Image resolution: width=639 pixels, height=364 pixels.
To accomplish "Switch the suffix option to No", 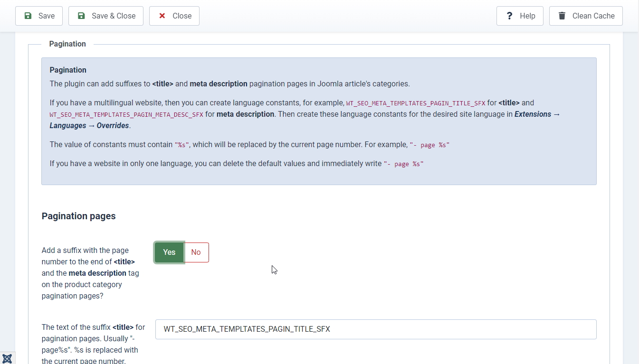I will coord(196,252).
